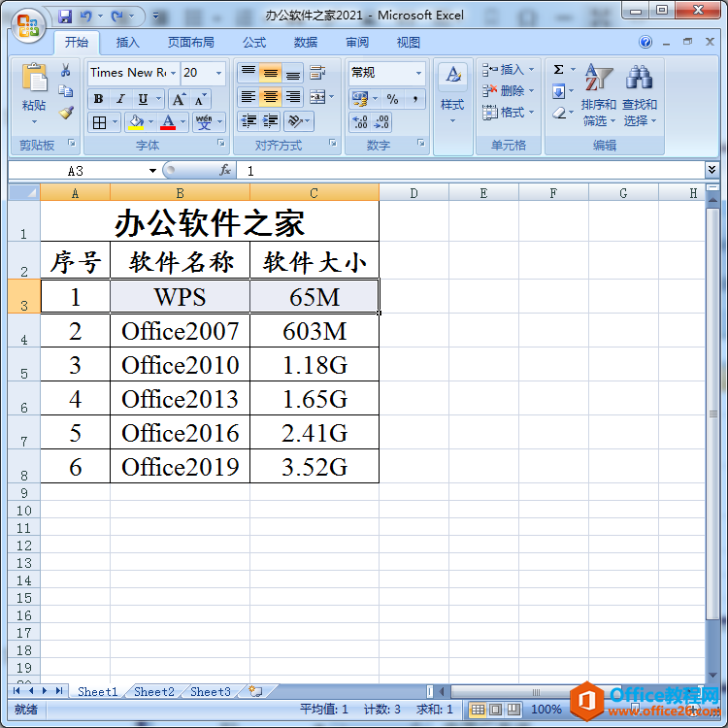Decrease the font size

200,99
